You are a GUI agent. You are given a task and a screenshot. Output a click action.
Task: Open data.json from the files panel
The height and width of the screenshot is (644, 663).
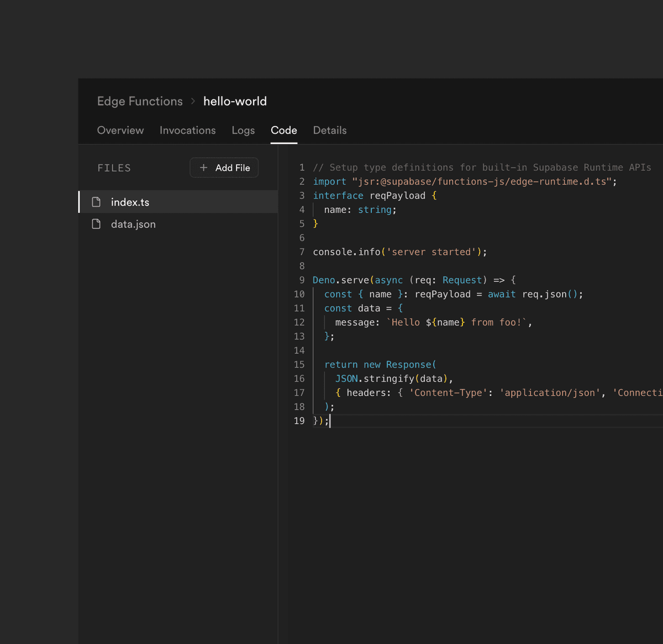point(133,224)
